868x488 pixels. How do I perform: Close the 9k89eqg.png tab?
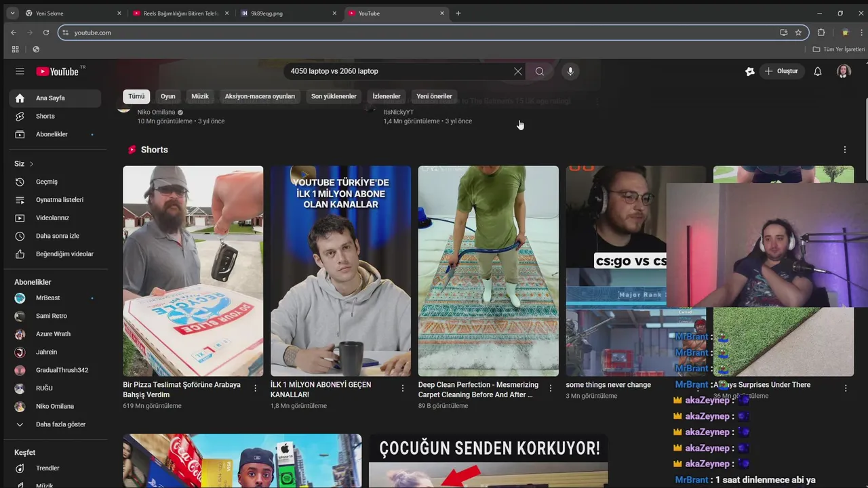[x=334, y=13]
